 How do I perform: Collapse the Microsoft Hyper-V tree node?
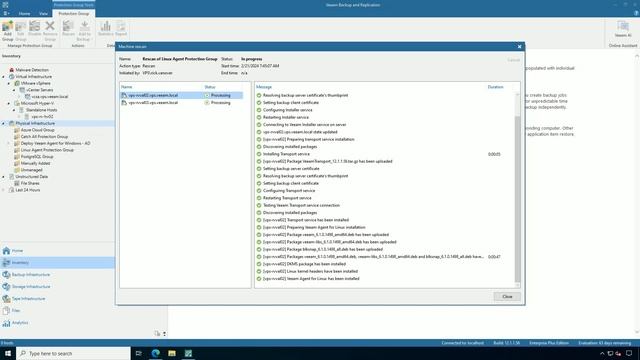(x=9, y=103)
